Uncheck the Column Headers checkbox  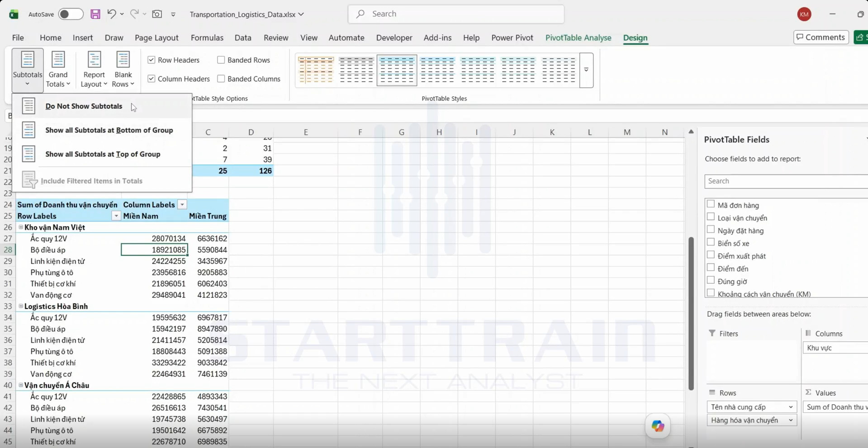pos(152,79)
